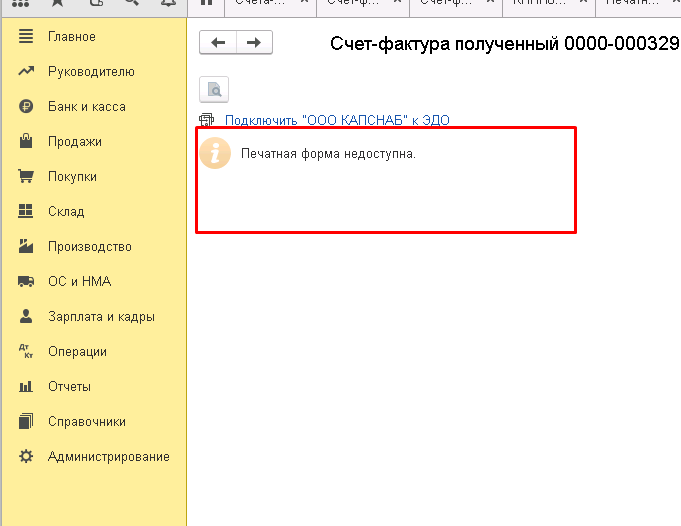Click the truck icon for ОС и НМА
Viewport: 681px width, 526px height.
(x=27, y=282)
